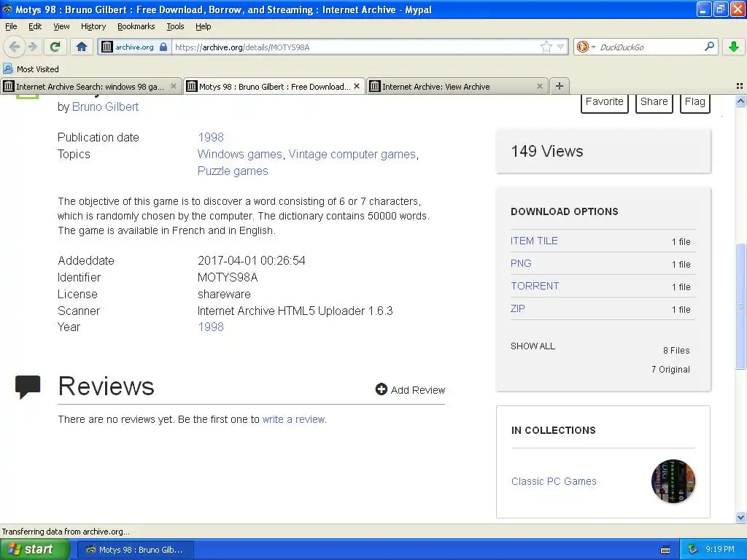This screenshot has width=747, height=560.
Task: Click the system tray network icon
Action: click(693, 549)
